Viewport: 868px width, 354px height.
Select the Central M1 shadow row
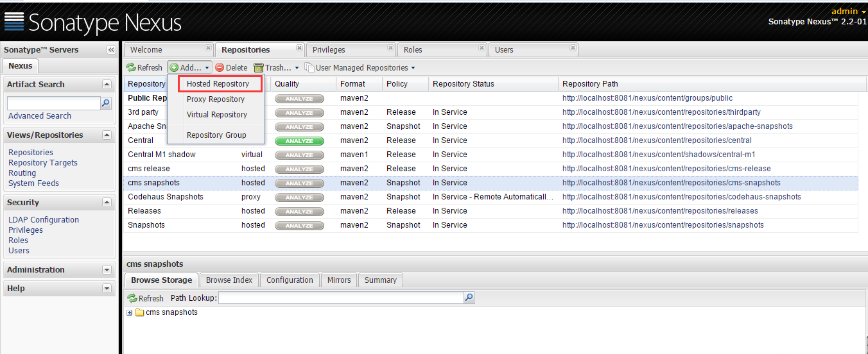click(x=490, y=155)
